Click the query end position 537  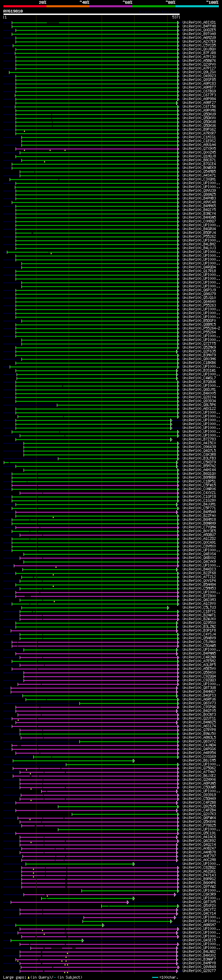[x=175, y=17]
